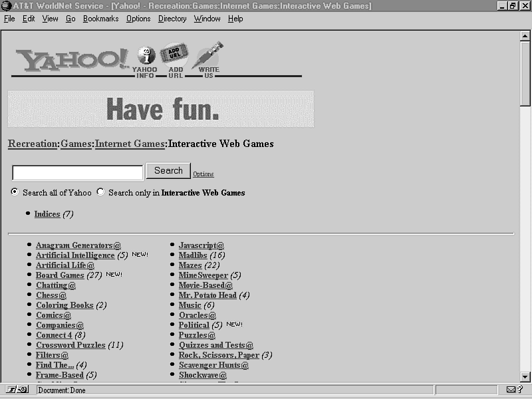This screenshot has width=532, height=399.
Task: Click the vertical scrollbar up arrow
Action: [x=525, y=36]
